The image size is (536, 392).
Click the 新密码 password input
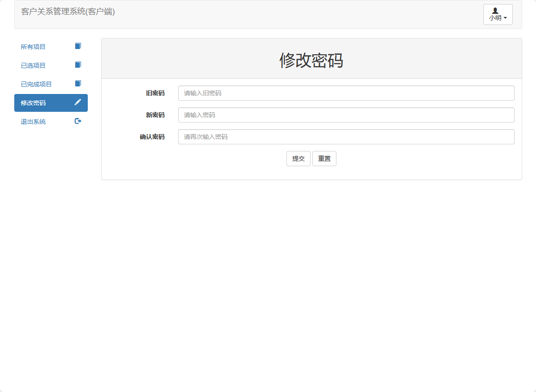pyautogui.click(x=346, y=115)
